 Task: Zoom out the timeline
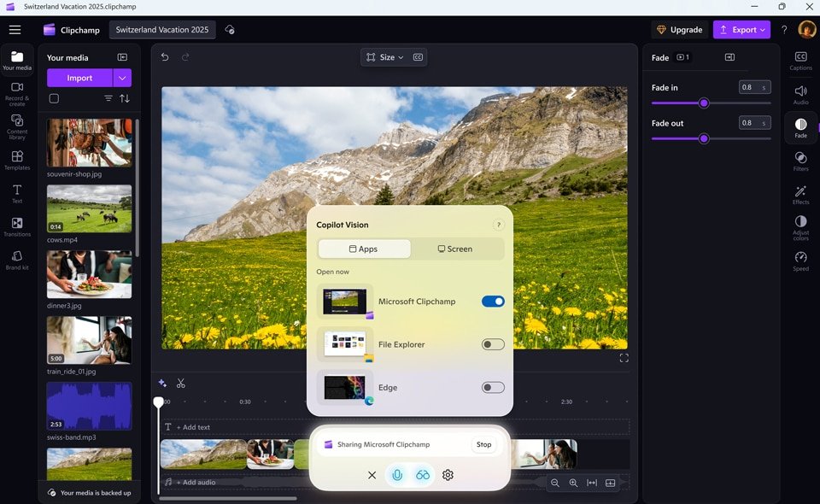point(555,483)
